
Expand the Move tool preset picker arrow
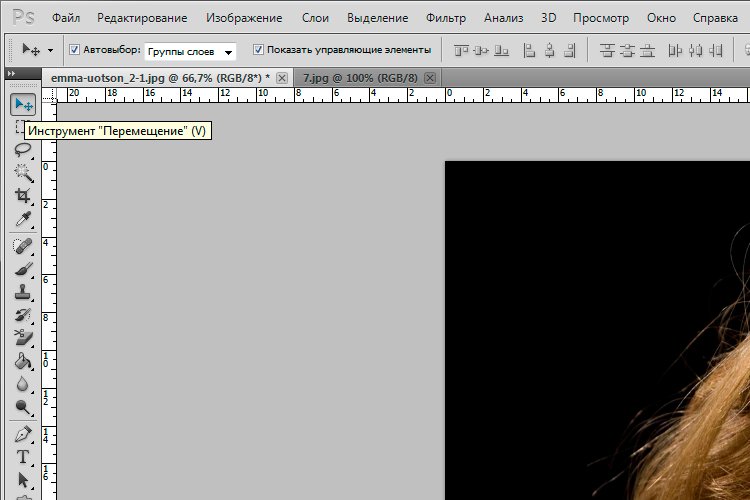50,50
